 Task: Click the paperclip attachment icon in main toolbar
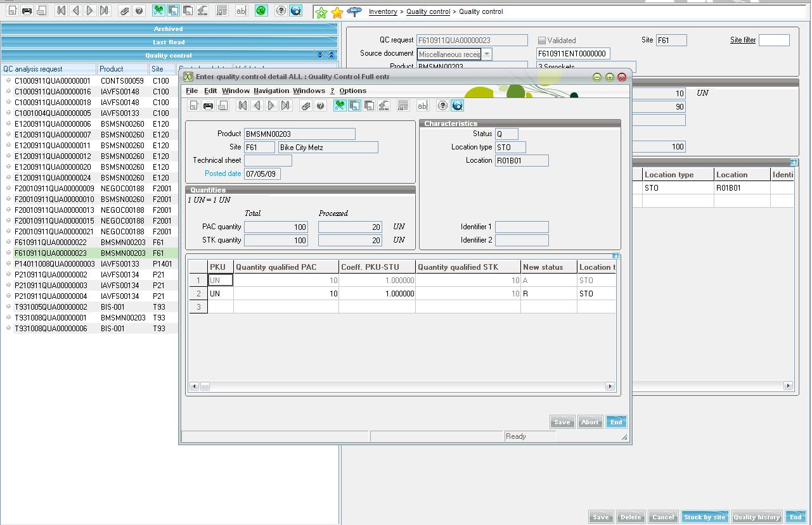[125, 11]
